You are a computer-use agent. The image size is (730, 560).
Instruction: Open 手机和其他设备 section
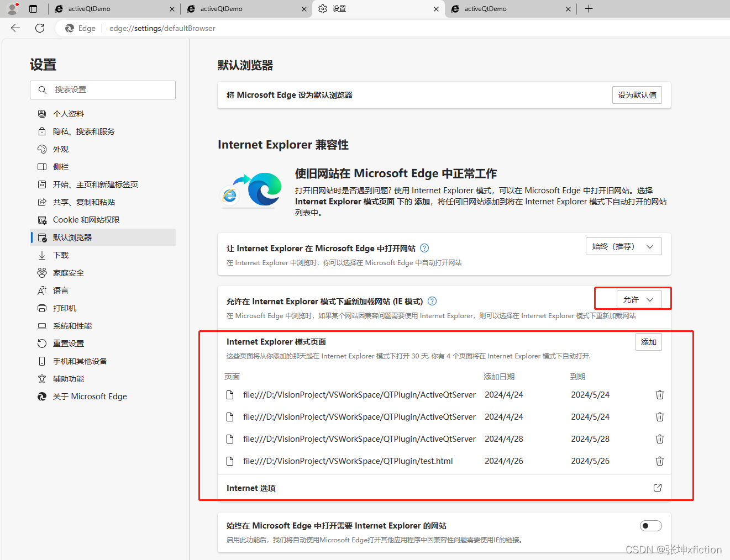(x=103, y=361)
